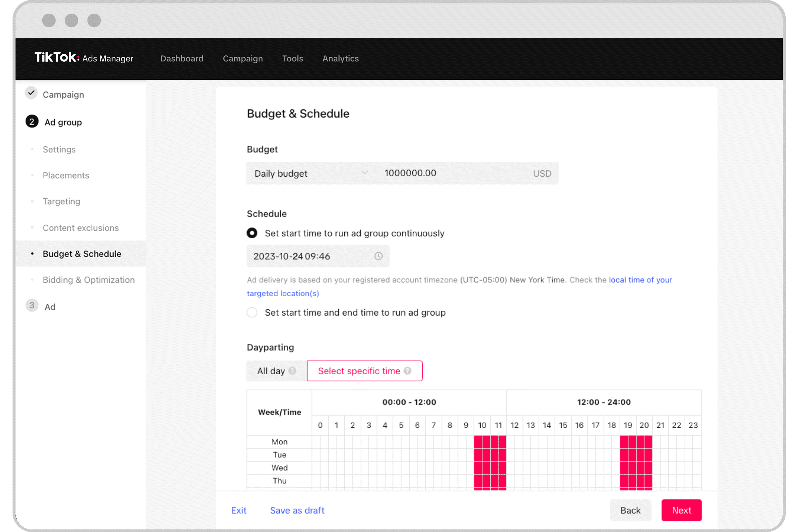Click help icon beside Select specific time
Image resolution: width=798 pixels, height=532 pixels.
(x=407, y=371)
